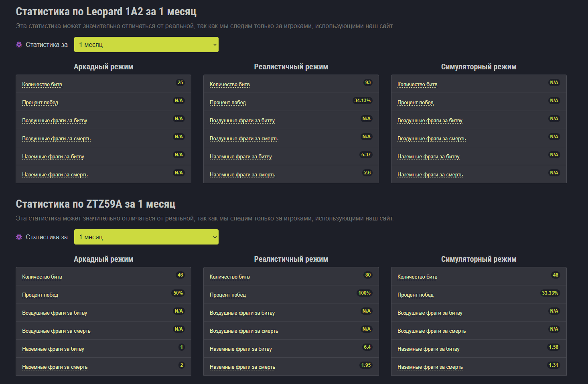Click the 25 battles badge in Leopard arcade

180,83
